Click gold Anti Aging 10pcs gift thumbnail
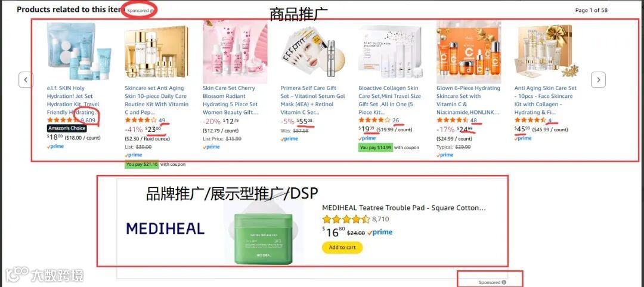Viewport: 644px width, 287px height. click(x=546, y=51)
